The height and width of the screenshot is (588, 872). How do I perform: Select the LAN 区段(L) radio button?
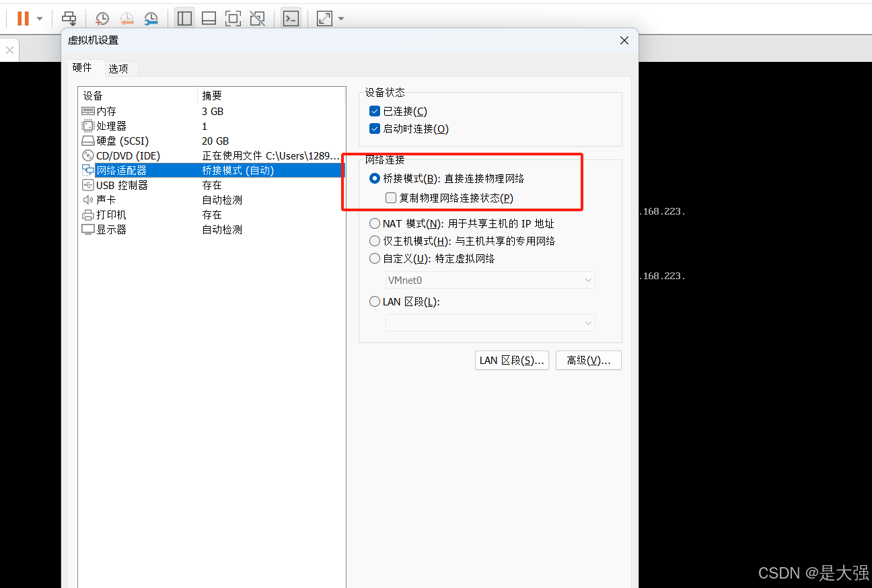coord(375,302)
